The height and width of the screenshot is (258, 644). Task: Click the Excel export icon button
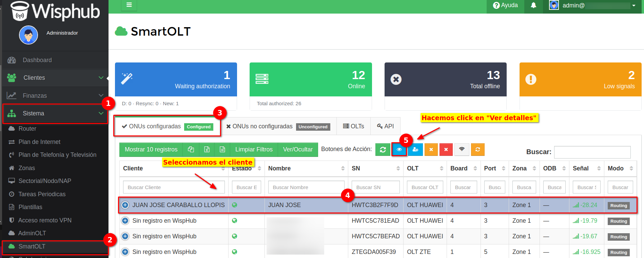coord(207,149)
